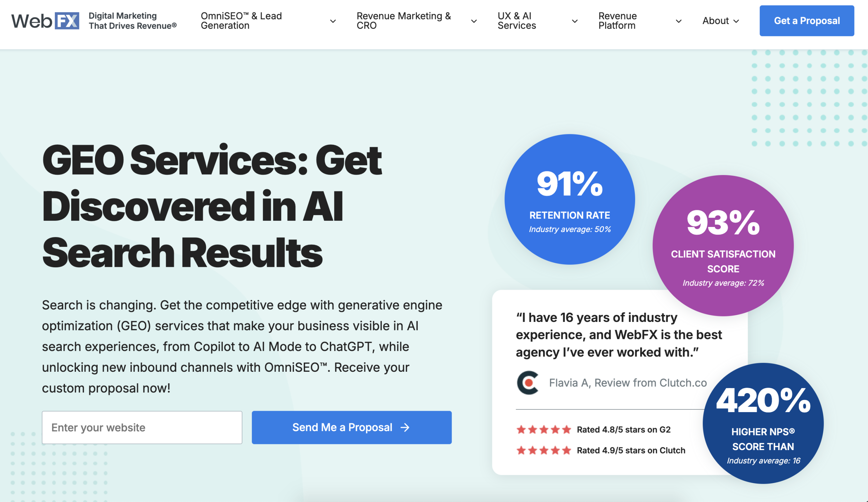Expand the Revenue Platform chevron
Screen dimensions: 868x502
click(678, 21)
